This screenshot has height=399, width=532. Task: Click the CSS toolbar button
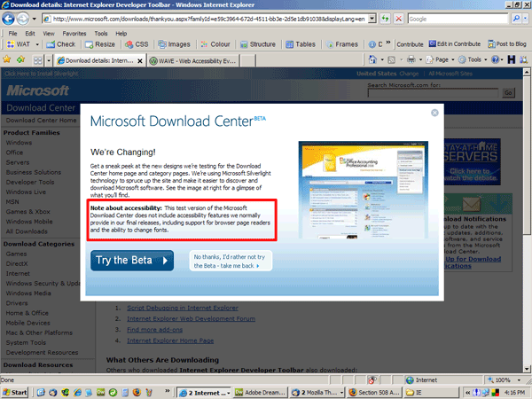pyautogui.click(x=137, y=44)
